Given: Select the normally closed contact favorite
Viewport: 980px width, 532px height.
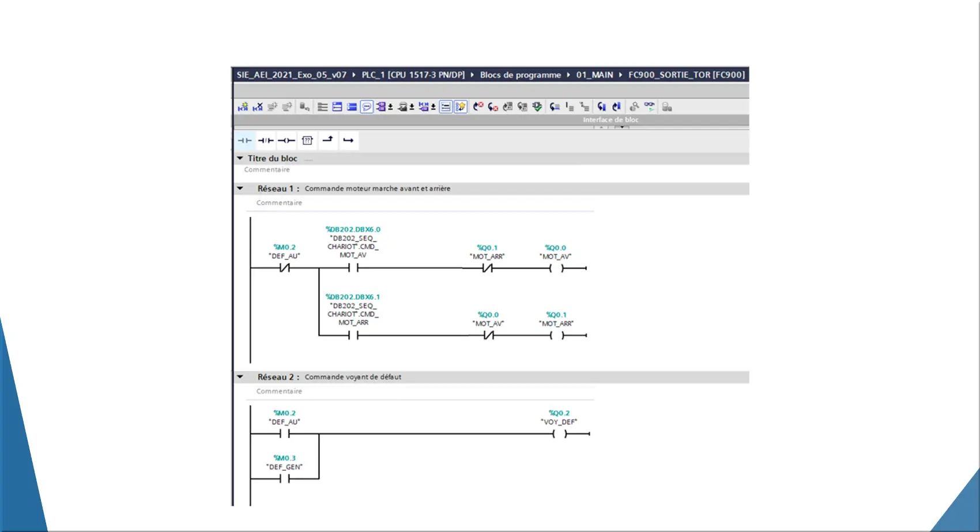Looking at the screenshot, I should 265,140.
